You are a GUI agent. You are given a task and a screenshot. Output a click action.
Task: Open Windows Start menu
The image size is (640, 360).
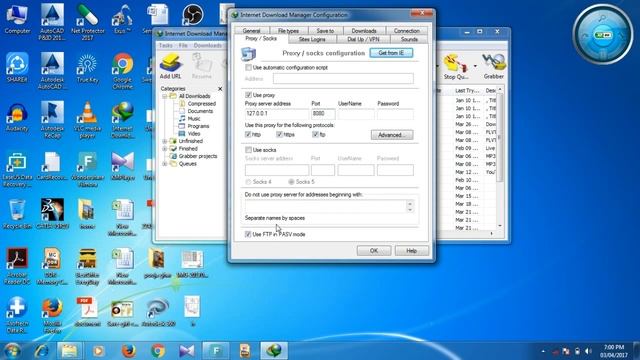click(12, 350)
